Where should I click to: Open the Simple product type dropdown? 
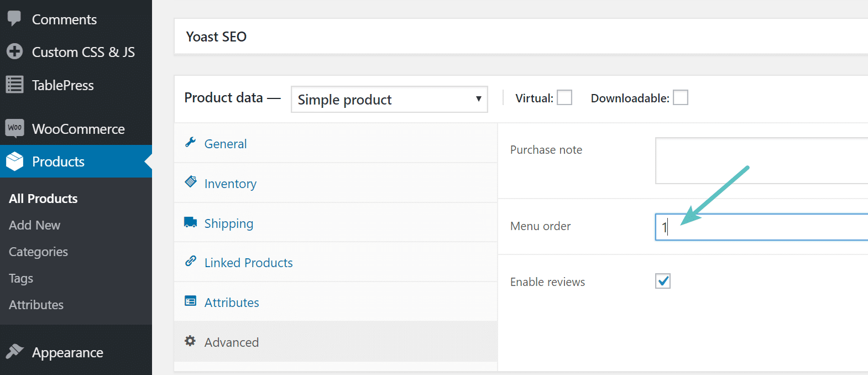pyautogui.click(x=389, y=100)
